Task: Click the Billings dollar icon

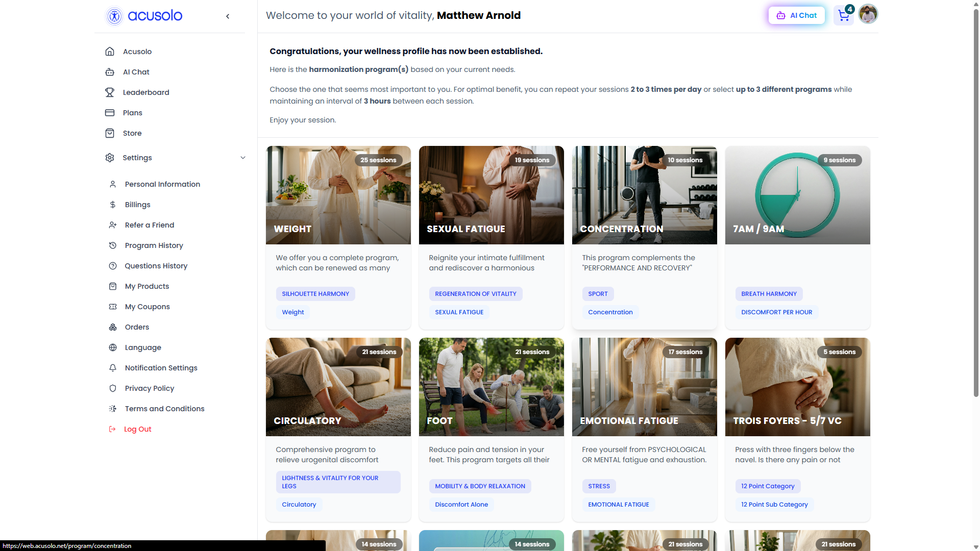Action: click(113, 205)
